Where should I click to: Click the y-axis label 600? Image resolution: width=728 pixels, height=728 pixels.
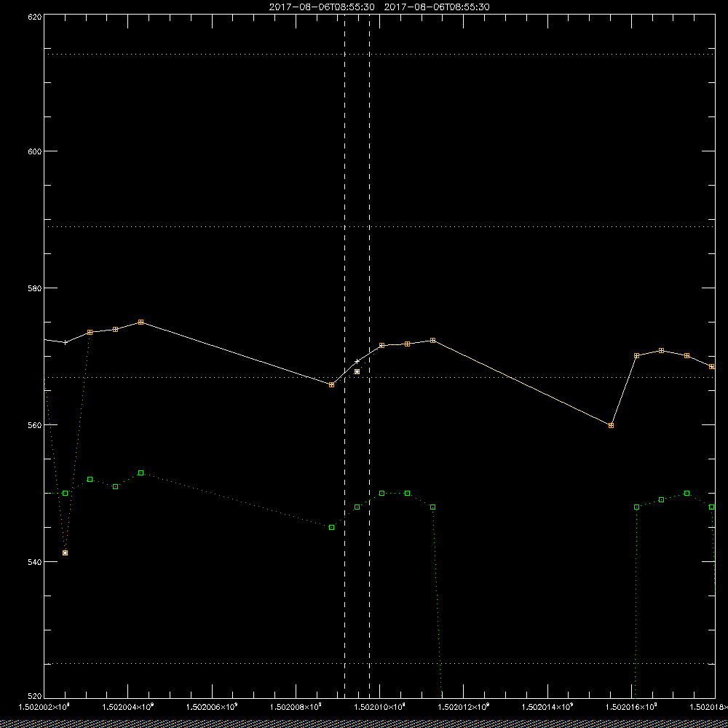pos(35,152)
